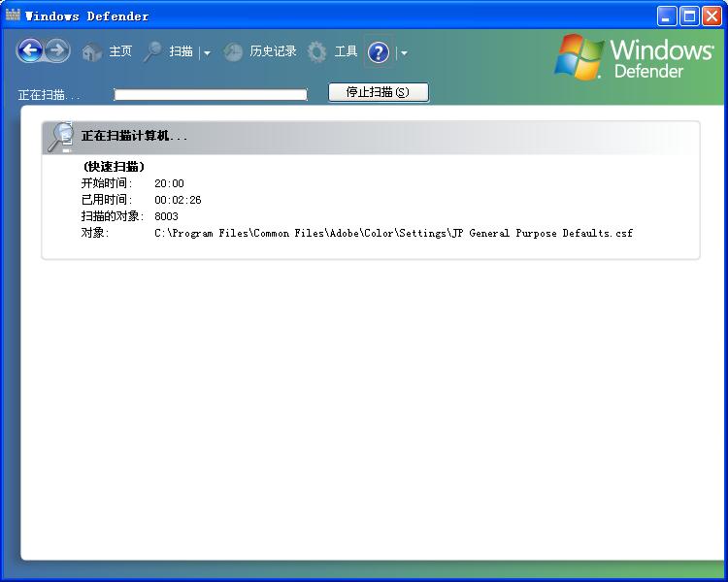The image size is (728, 582).
Task: Open the history clock icon
Action: coord(233,52)
